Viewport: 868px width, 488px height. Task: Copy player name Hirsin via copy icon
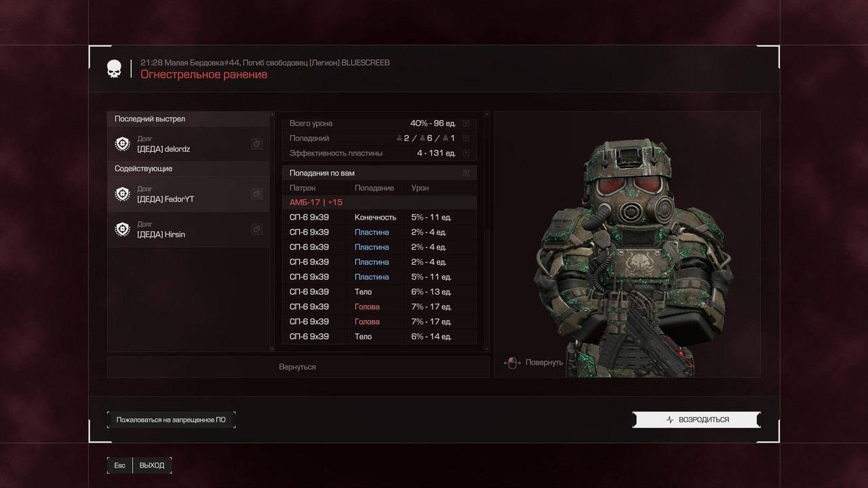tap(256, 229)
